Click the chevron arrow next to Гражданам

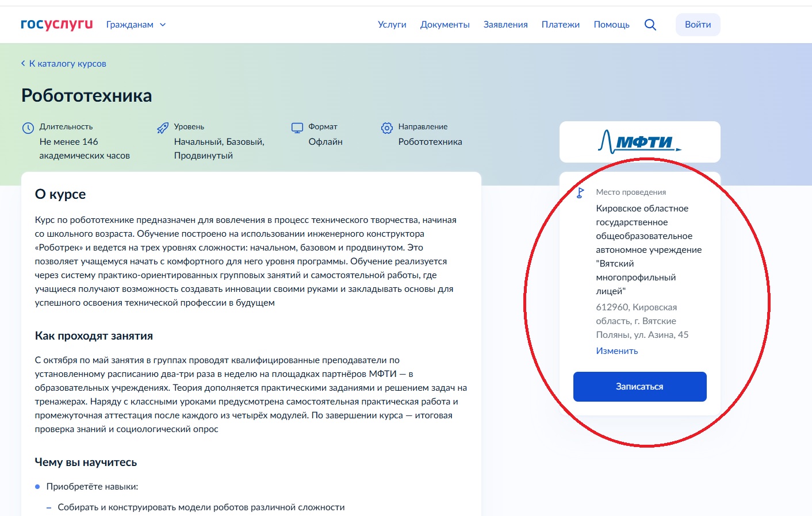coord(163,25)
